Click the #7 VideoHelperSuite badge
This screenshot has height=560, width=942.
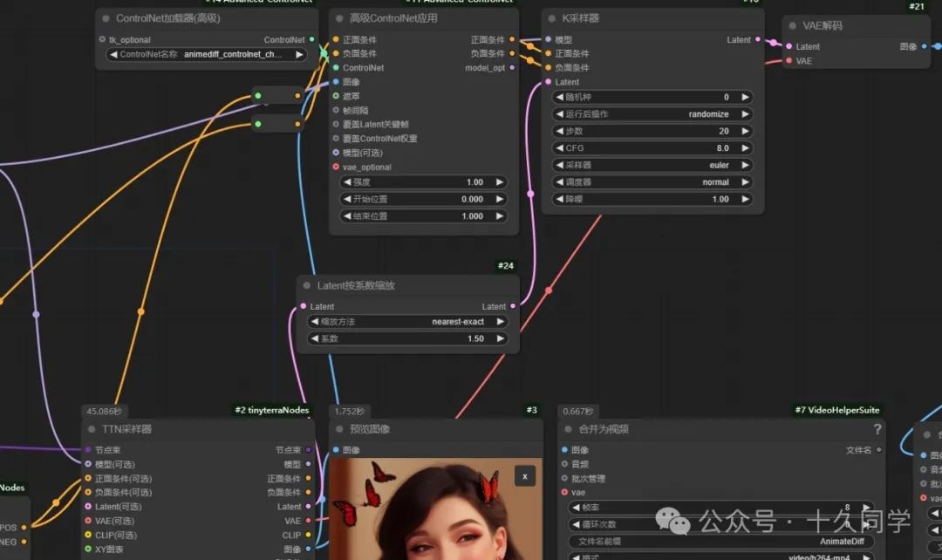(836, 410)
